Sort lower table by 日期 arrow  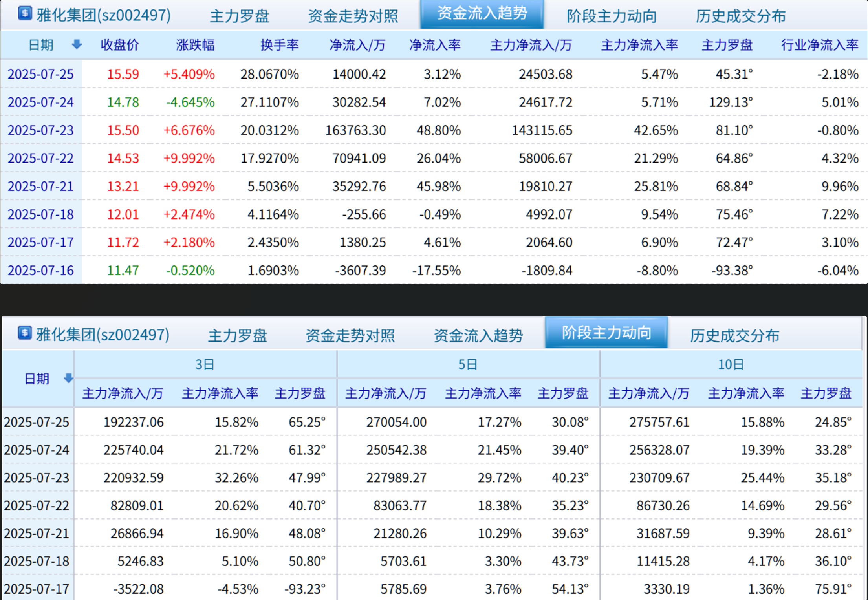[68, 378]
